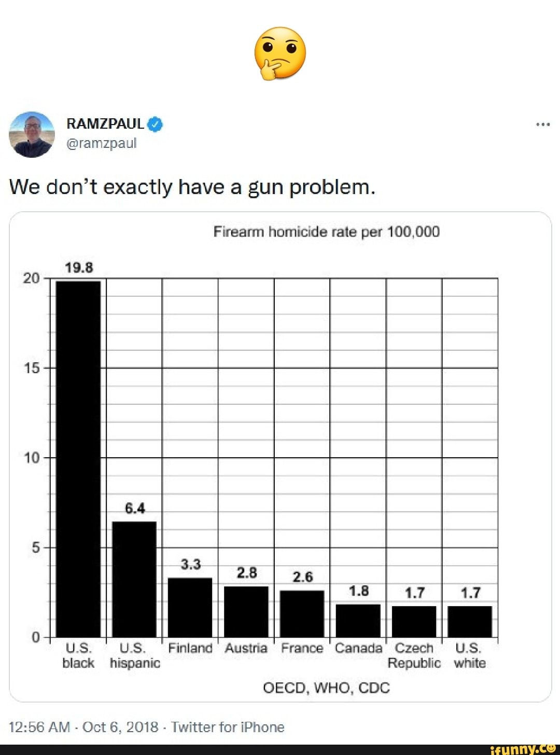Open the RAMZPAUL profile avatar

(32, 134)
